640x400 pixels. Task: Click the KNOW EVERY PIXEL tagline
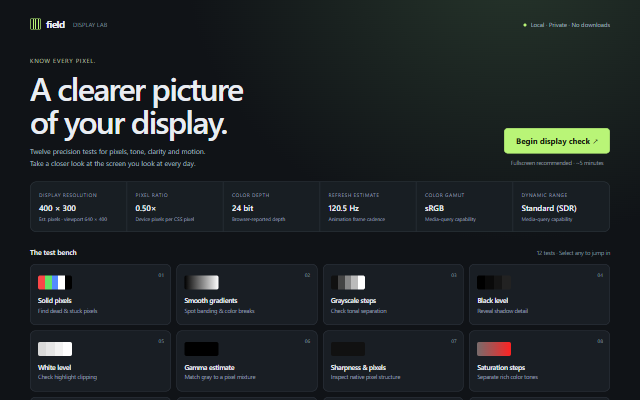point(62,61)
